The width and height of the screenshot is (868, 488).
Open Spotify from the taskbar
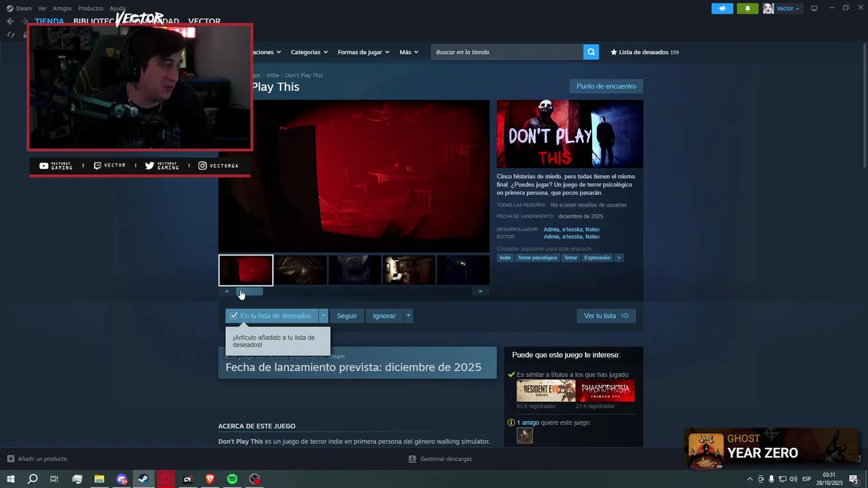[x=232, y=479]
